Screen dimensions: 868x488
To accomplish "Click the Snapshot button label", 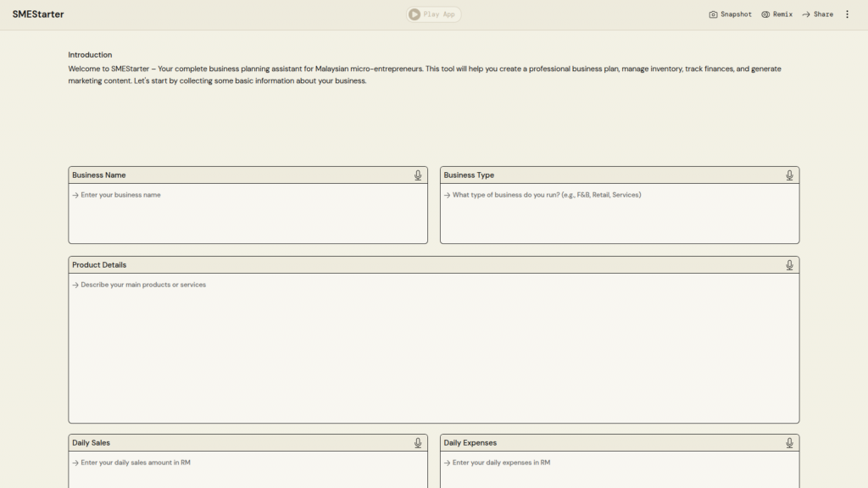I will pos(736,14).
